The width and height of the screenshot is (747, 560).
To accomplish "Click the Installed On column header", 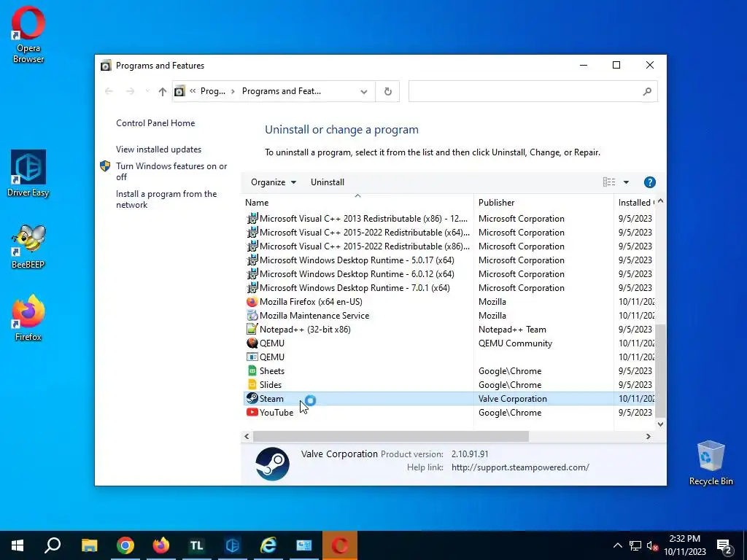I will (x=635, y=203).
